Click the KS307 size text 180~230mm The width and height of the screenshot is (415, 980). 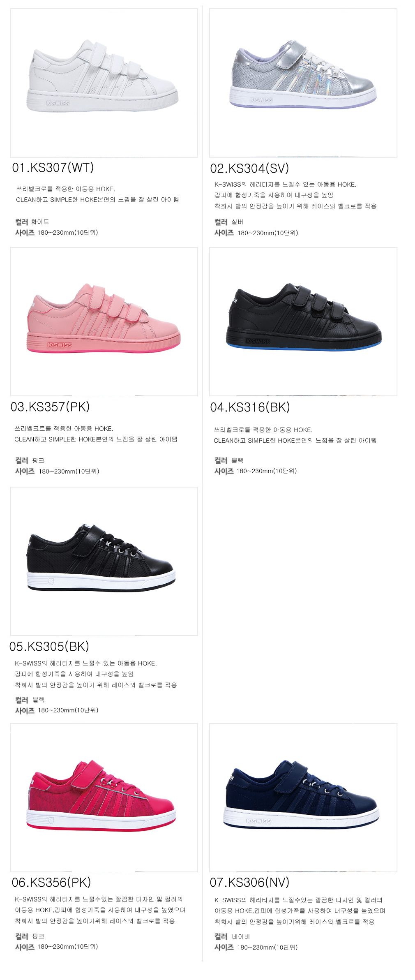pyautogui.click(x=68, y=233)
